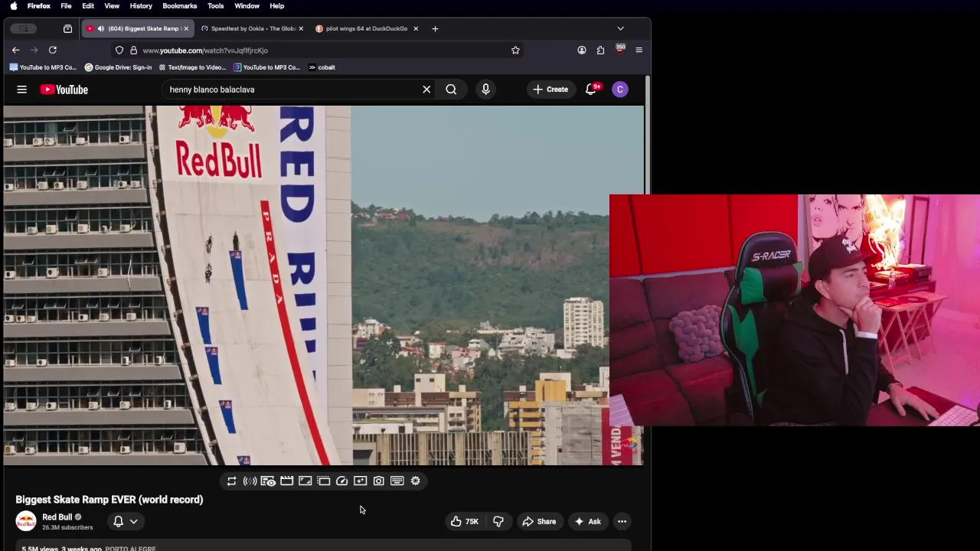Dislike the video
The image size is (980, 551).
[498, 521]
